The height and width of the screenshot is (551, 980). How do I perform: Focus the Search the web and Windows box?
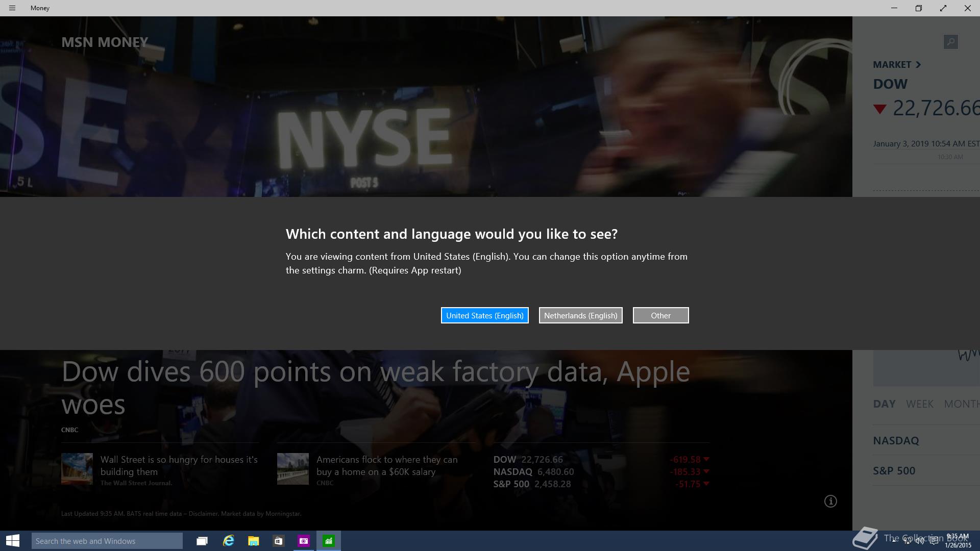(107, 541)
